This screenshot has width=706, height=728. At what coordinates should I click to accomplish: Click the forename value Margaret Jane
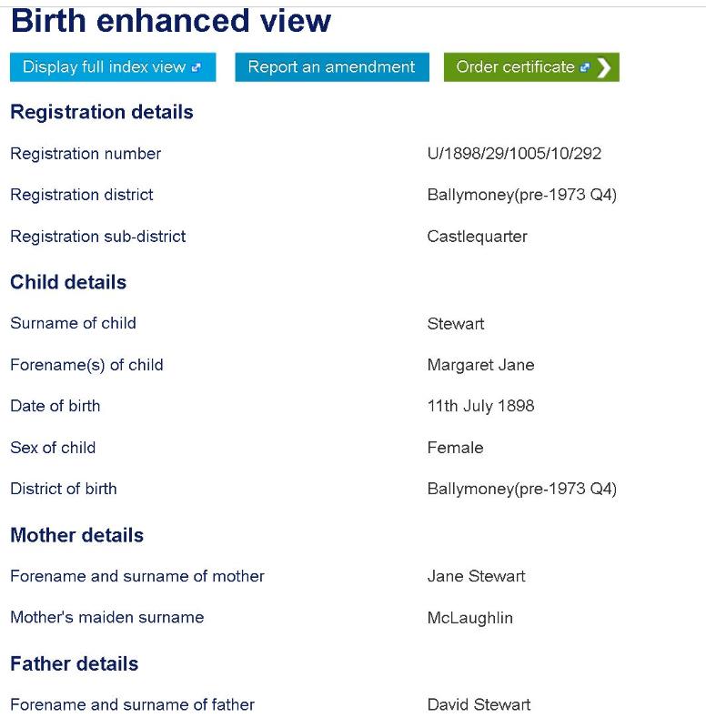[x=480, y=365]
